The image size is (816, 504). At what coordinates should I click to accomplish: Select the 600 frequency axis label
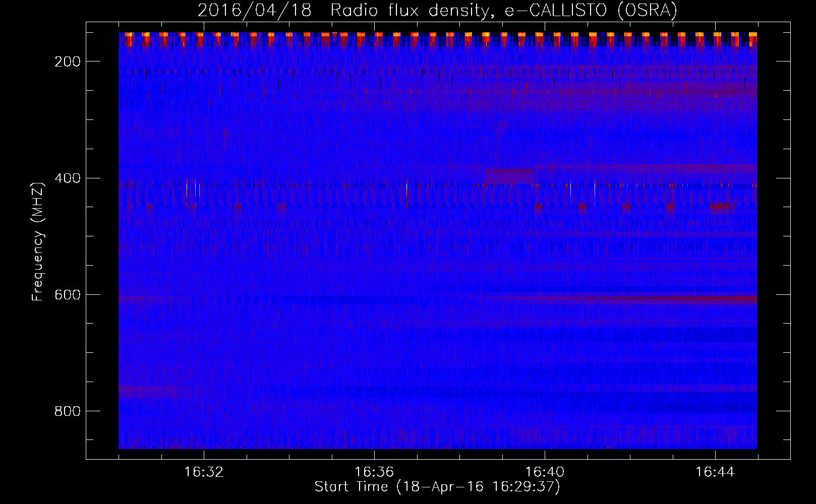point(67,294)
